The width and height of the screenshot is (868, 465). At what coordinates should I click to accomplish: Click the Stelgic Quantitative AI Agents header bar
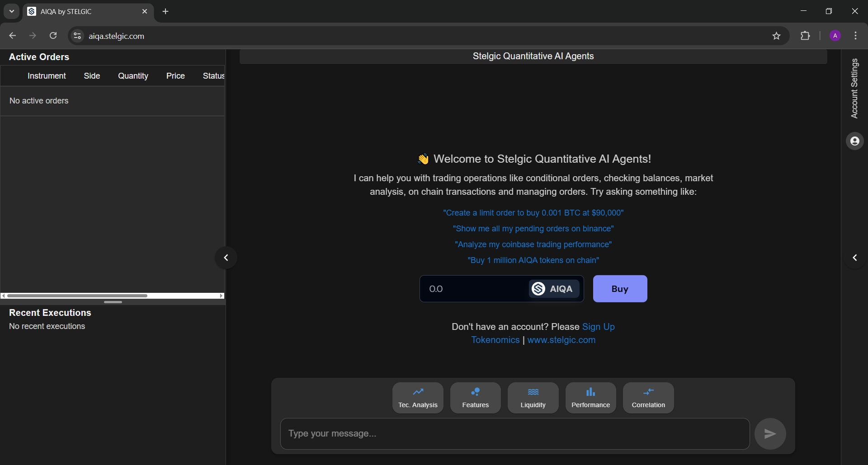tap(533, 56)
